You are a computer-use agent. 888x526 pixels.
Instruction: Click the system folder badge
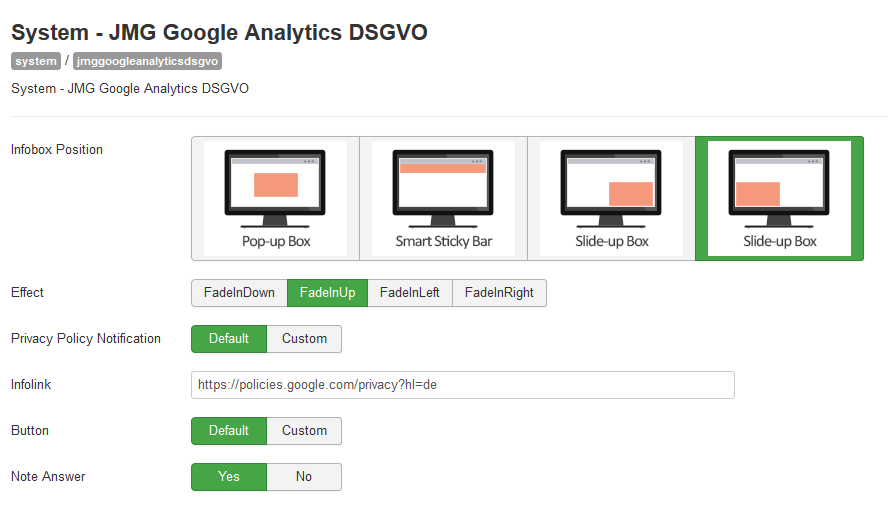click(36, 61)
